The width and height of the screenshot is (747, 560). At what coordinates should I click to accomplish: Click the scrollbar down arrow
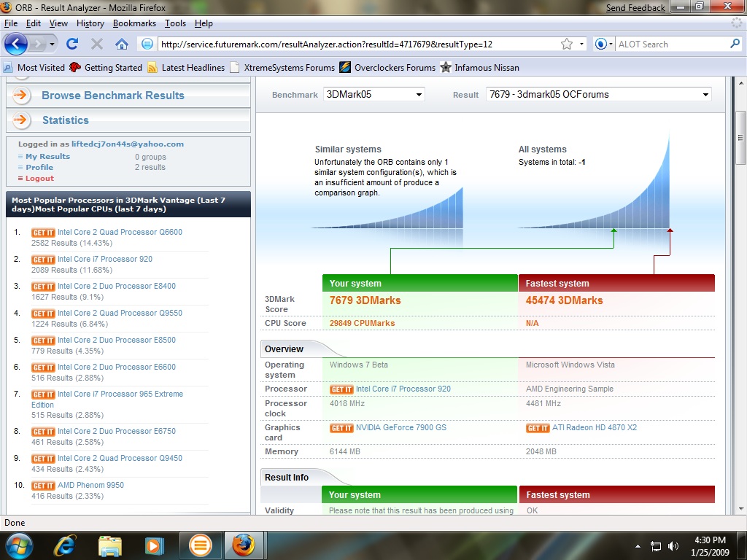point(741,509)
